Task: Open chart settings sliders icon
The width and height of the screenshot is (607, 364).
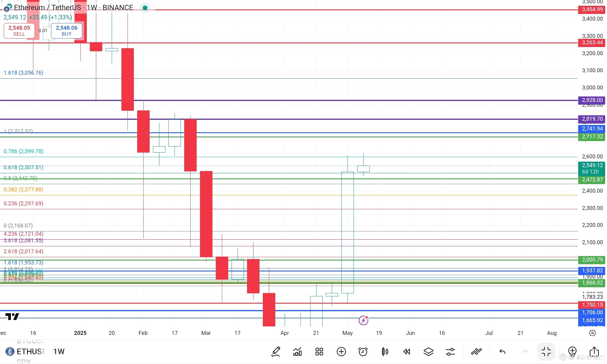Action: [x=450, y=352]
